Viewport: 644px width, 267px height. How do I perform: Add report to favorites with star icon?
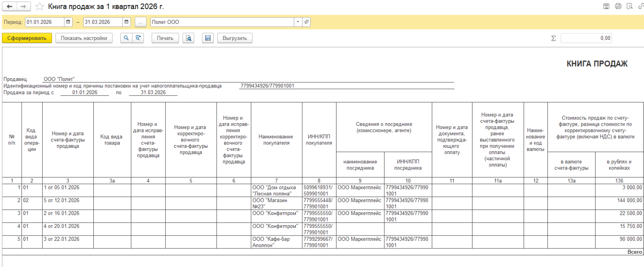click(39, 6)
